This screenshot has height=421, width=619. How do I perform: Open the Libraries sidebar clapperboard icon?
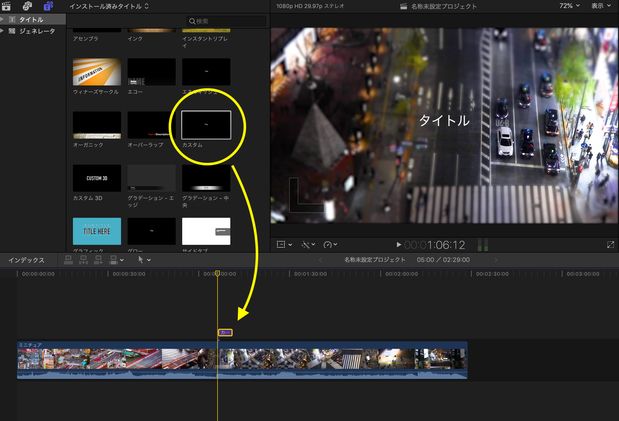(x=6, y=6)
